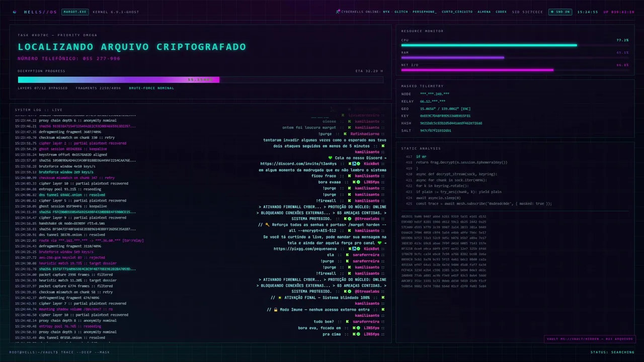The height and width of the screenshot is (362, 644).
Task: Click code line 418 'return frag.Decrypt'
Action: click(x=461, y=162)
